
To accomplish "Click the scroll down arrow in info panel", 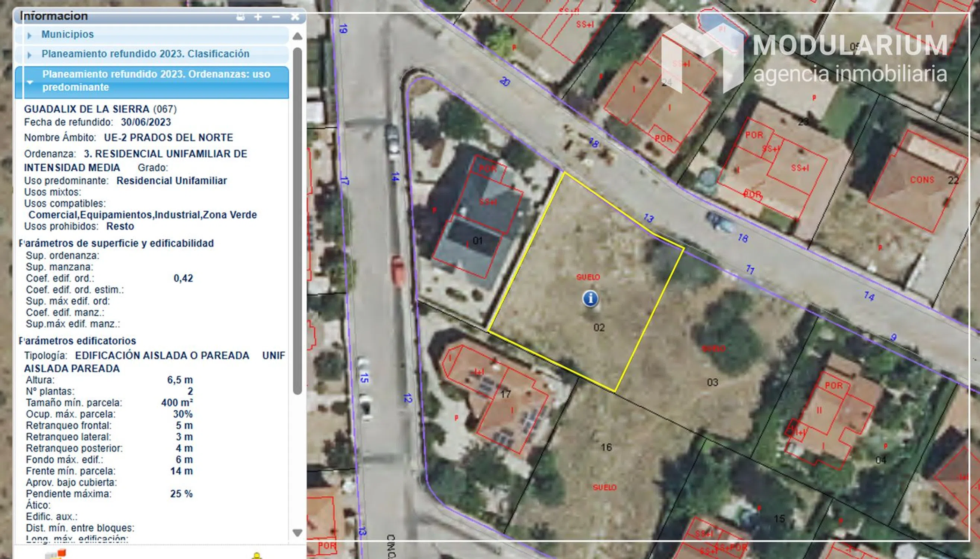I will tap(297, 533).
